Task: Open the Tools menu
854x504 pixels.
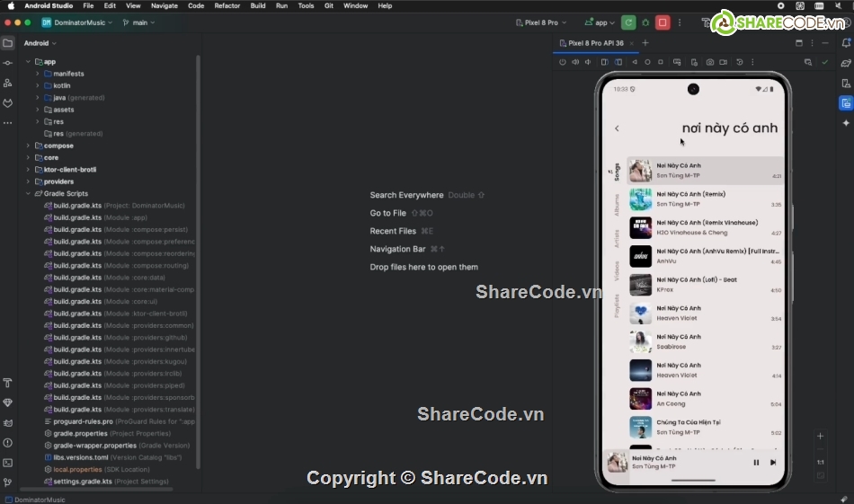Action: [x=306, y=5]
